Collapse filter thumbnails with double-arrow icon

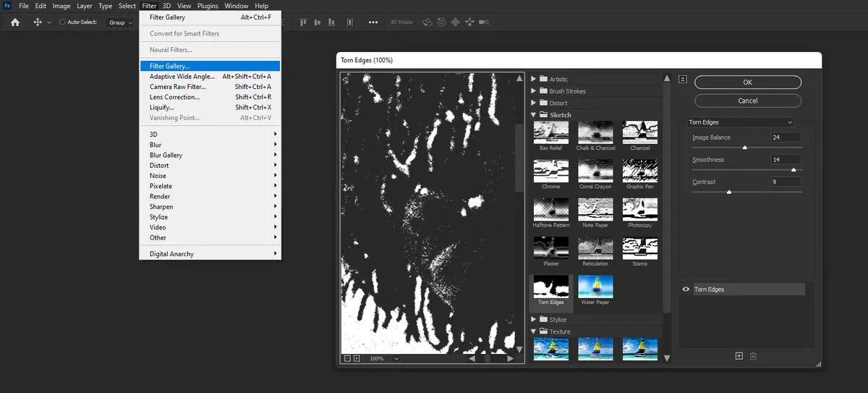pyautogui.click(x=683, y=79)
